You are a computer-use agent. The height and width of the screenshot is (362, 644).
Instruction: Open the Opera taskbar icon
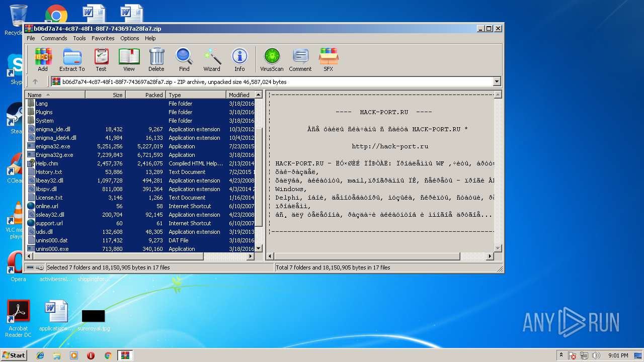click(x=91, y=355)
